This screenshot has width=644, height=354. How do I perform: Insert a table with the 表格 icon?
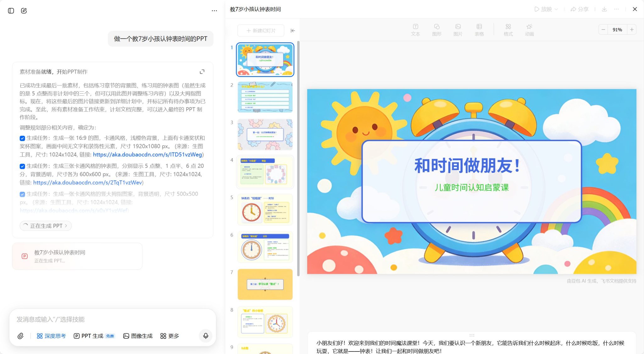coord(479,30)
